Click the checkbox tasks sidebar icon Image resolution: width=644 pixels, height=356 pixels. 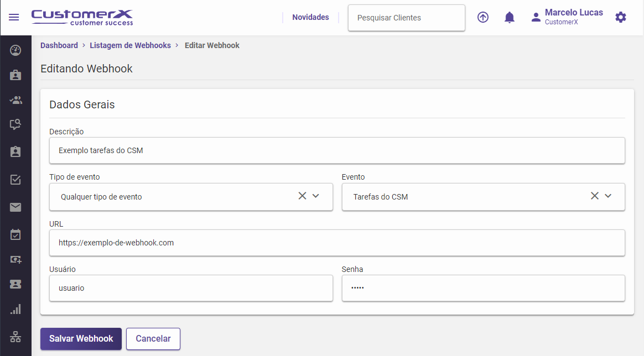point(15,180)
